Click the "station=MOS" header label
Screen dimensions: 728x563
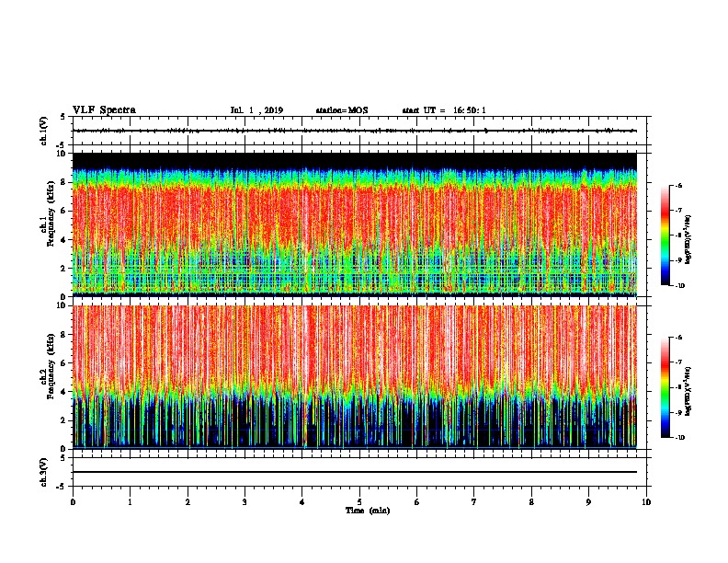tap(342, 110)
